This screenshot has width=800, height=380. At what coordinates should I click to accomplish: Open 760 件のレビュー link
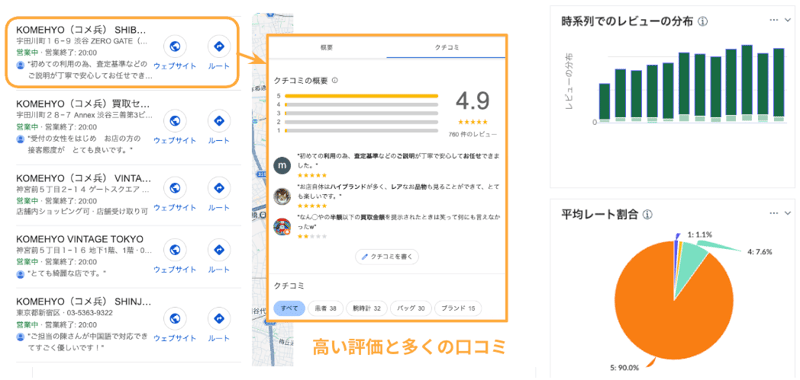click(x=472, y=135)
